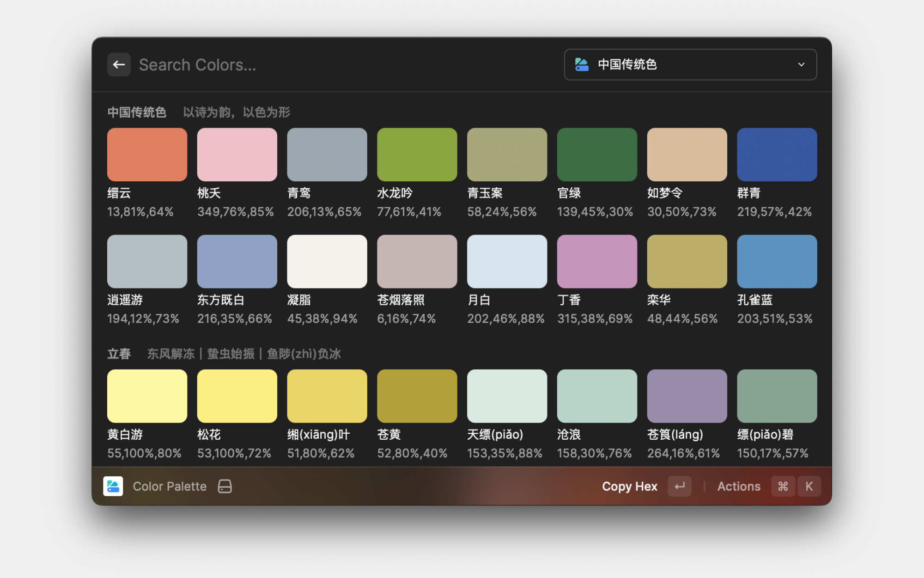Click the storage icon beside Color Palette
The height and width of the screenshot is (578, 924).
pos(225,486)
